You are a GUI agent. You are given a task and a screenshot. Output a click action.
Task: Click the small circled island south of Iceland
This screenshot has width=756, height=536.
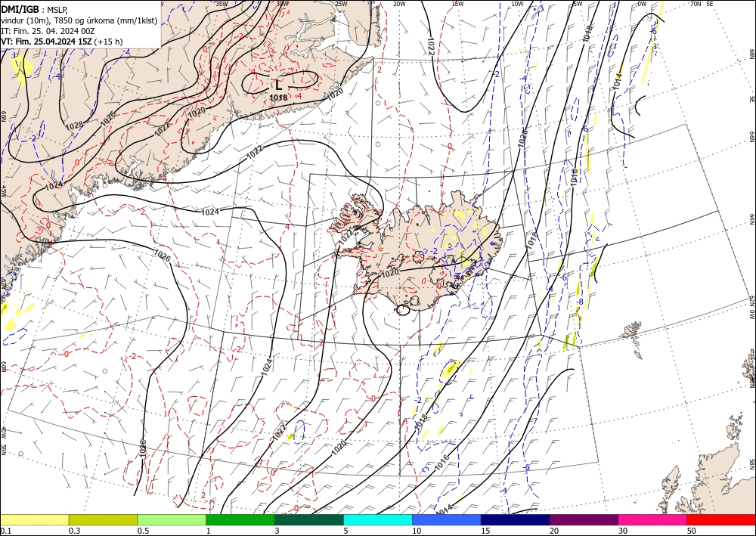pyautogui.click(x=402, y=310)
